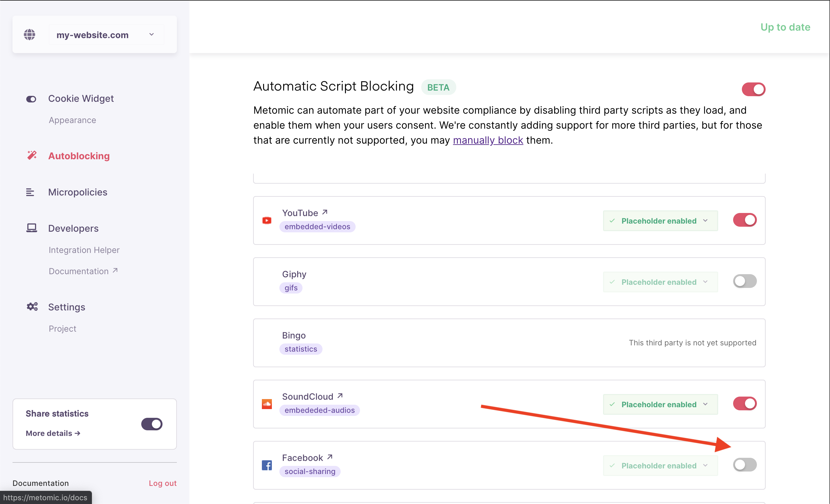
Task: Follow the manually block link
Action: pyautogui.click(x=488, y=140)
